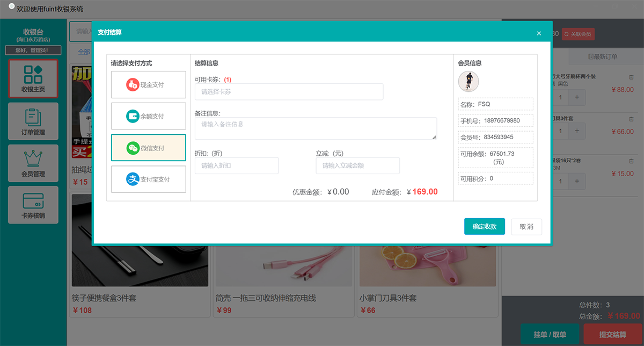This screenshot has height=346, width=644.
Task: Choose balance payment (余额支付) method
Action: (x=148, y=117)
